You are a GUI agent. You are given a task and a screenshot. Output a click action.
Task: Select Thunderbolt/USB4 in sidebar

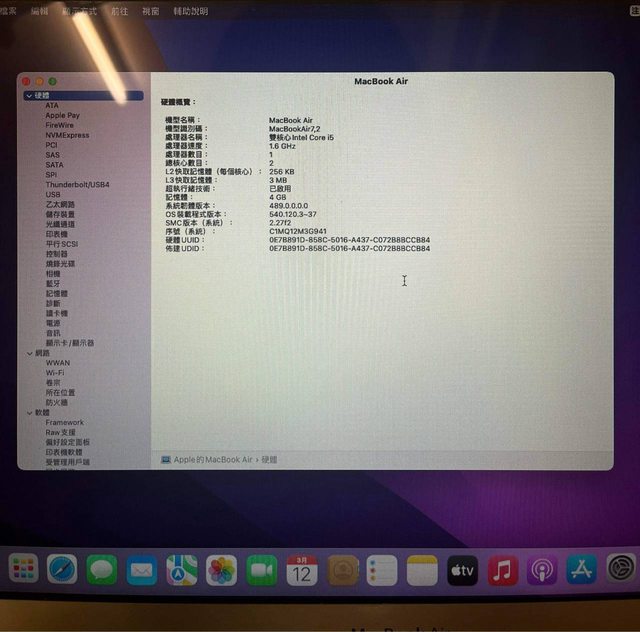click(x=78, y=185)
